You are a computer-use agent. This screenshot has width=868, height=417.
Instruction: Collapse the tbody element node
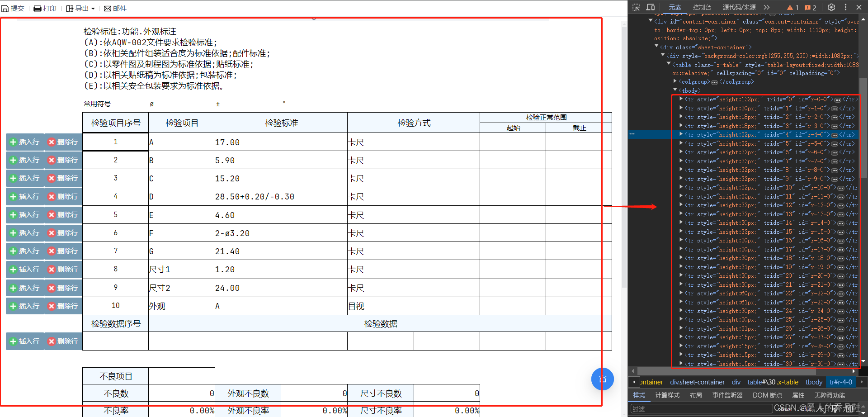(x=675, y=90)
